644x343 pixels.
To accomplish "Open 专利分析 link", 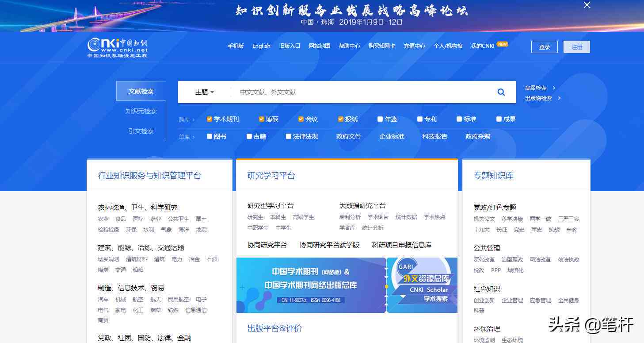I will [350, 217].
